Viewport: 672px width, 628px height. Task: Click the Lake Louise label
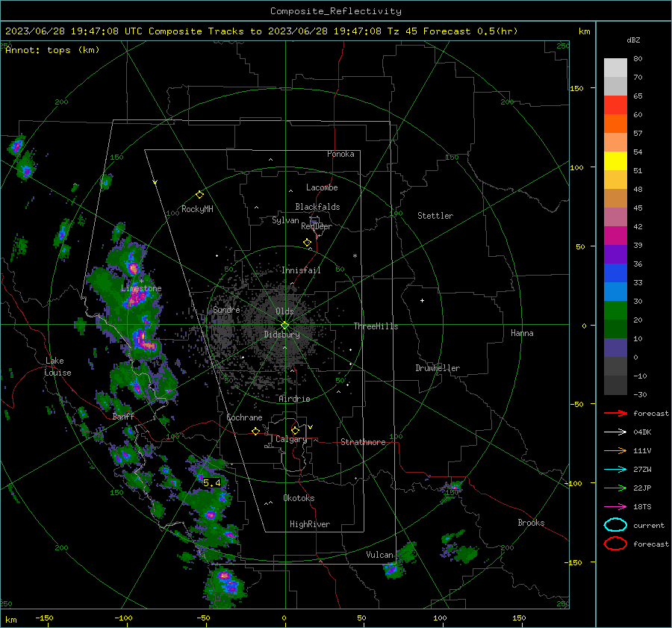coord(57,367)
